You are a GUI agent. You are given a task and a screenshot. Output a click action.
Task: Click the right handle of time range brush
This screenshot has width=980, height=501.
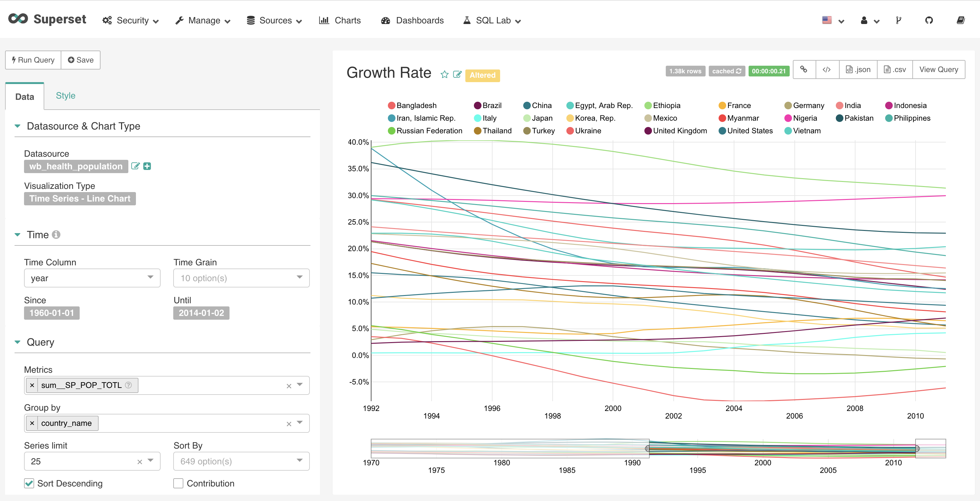click(917, 449)
